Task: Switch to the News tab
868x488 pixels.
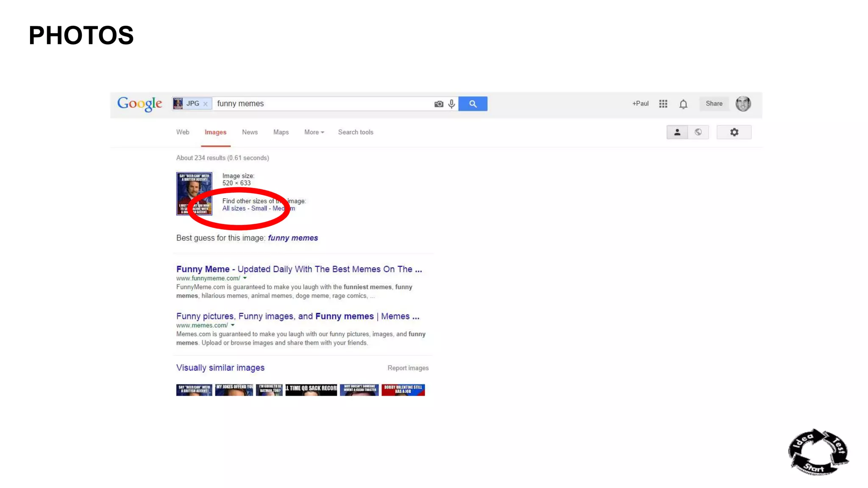Action: [x=250, y=132]
